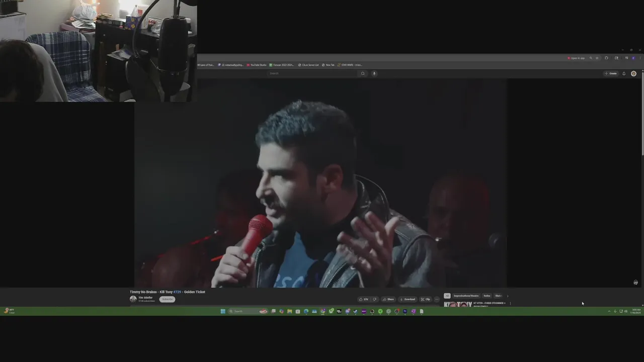Open YouTube notifications bell
644x362 pixels.
click(624, 73)
